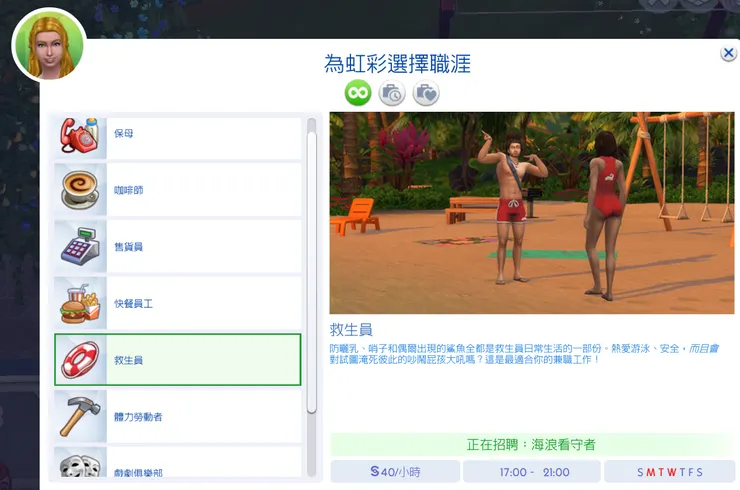
Task: Choose the 戲劇俱樂部 career row
Action: coord(177,463)
